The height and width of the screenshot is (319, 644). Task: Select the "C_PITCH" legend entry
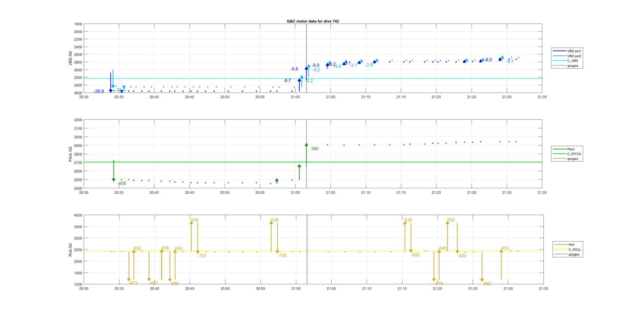[574, 154]
